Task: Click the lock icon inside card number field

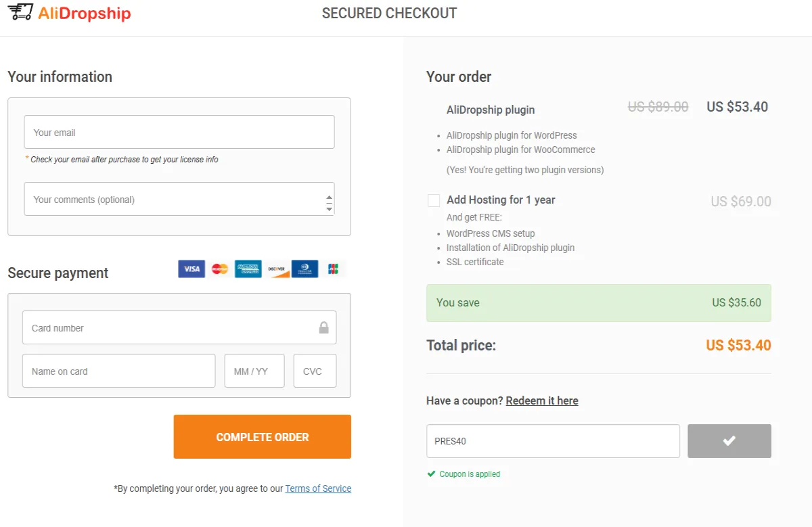Action: click(x=323, y=327)
